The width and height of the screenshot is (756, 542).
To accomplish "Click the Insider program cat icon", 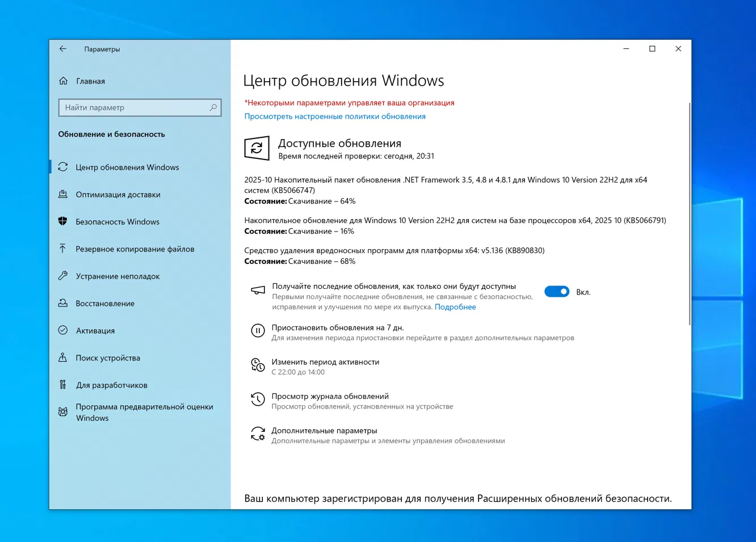I will (x=63, y=412).
